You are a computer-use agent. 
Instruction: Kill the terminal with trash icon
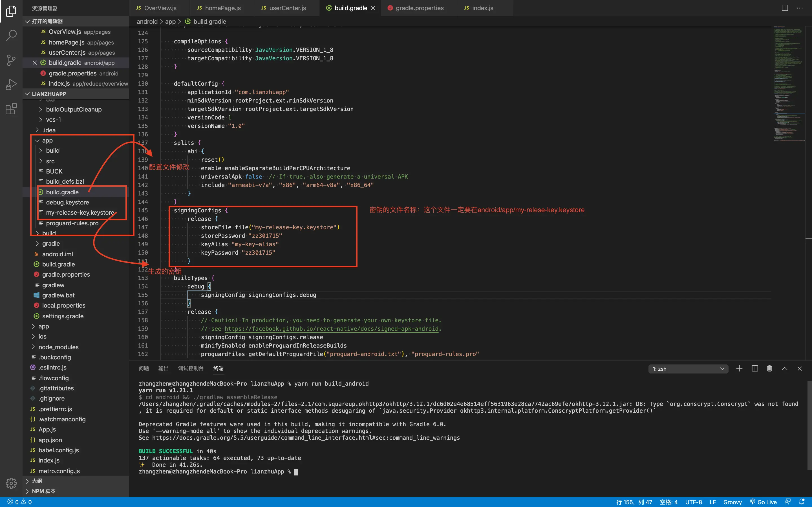tap(769, 369)
